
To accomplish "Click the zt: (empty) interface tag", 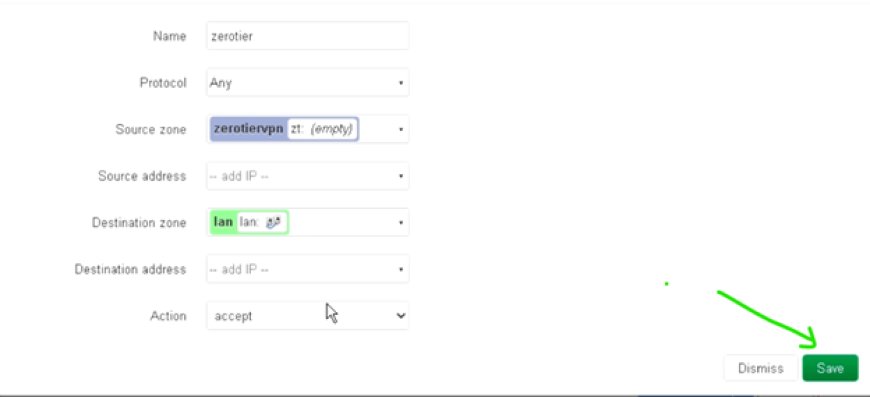I will (x=322, y=129).
